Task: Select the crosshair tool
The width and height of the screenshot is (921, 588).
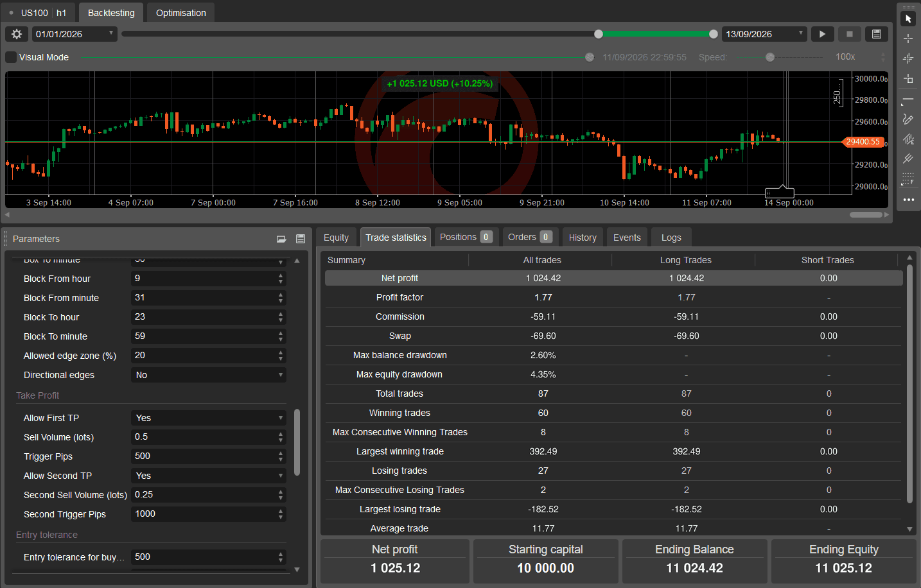Action: point(908,39)
